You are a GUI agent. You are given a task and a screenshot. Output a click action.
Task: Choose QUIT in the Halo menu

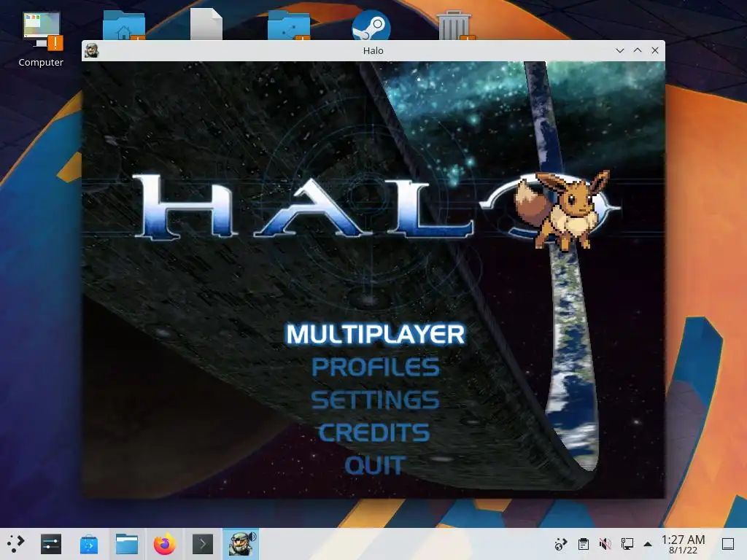coord(376,465)
